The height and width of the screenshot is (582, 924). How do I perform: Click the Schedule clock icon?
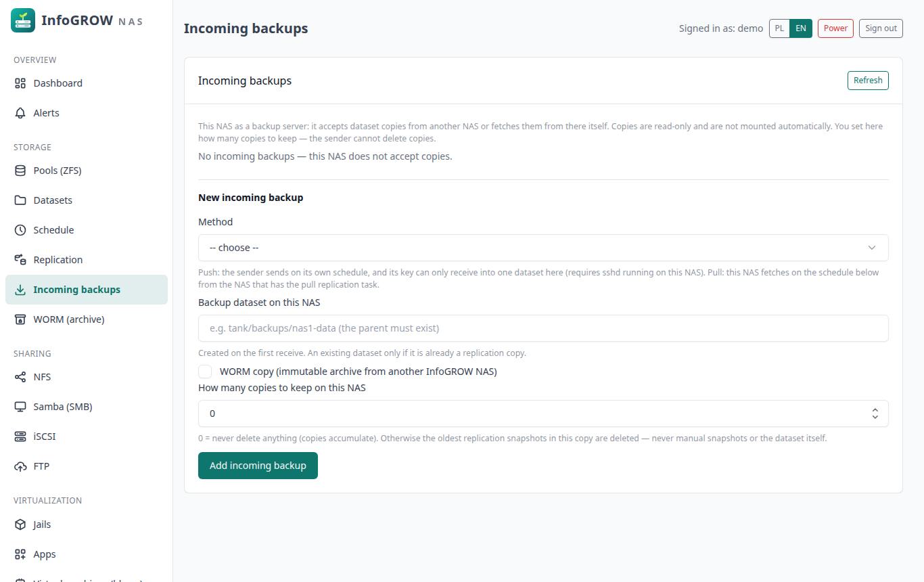coord(20,230)
